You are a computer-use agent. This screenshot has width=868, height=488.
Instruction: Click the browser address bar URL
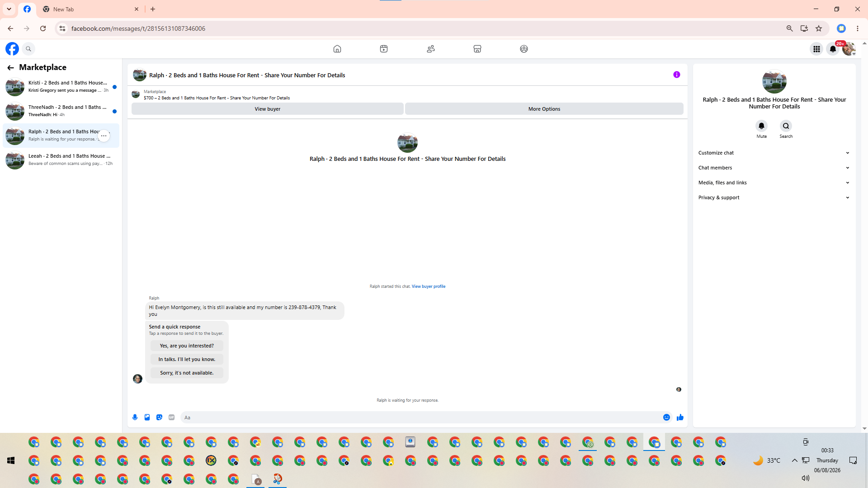coord(138,28)
